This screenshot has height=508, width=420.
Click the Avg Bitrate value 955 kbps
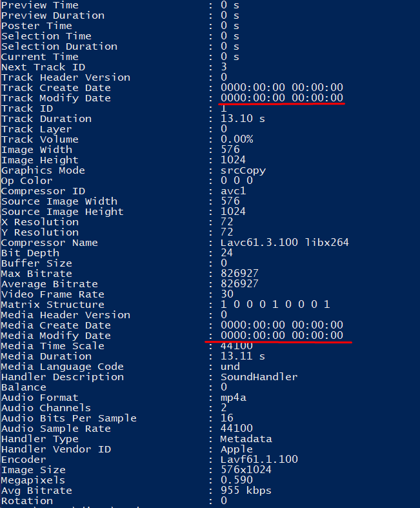pyautogui.click(x=246, y=491)
